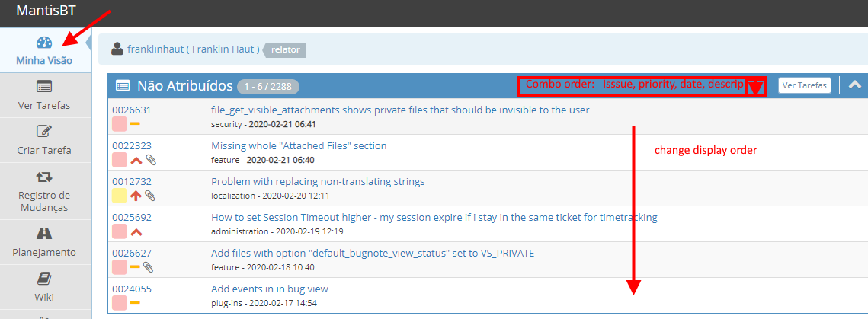
Task: Open the Wiki book icon
Action: (44, 279)
